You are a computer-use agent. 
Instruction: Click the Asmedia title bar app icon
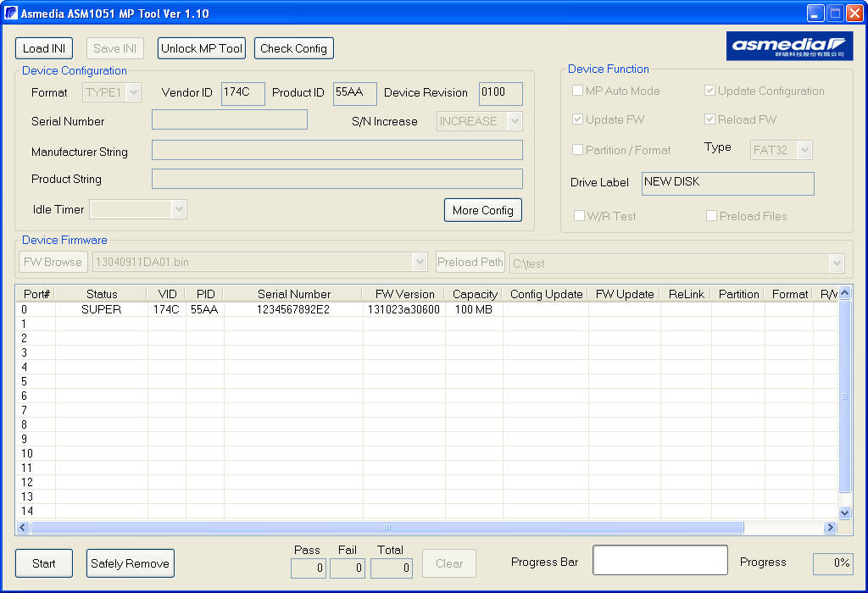[x=10, y=14]
